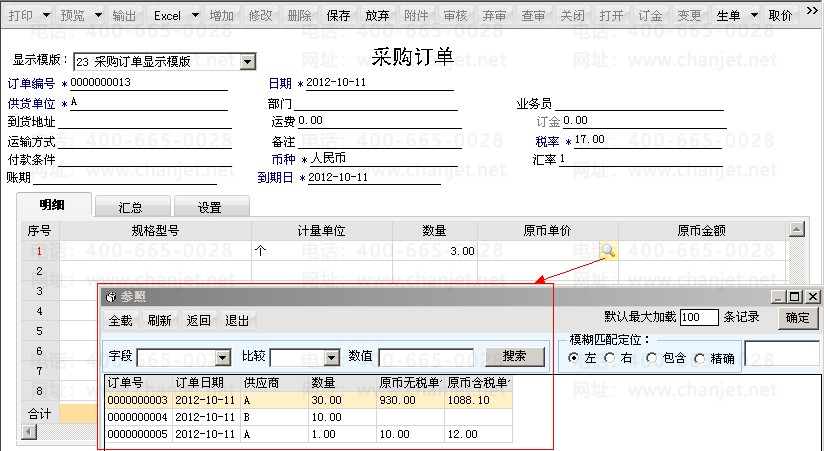Click the 数值 search input field
824x451 pixels.
tap(426, 358)
